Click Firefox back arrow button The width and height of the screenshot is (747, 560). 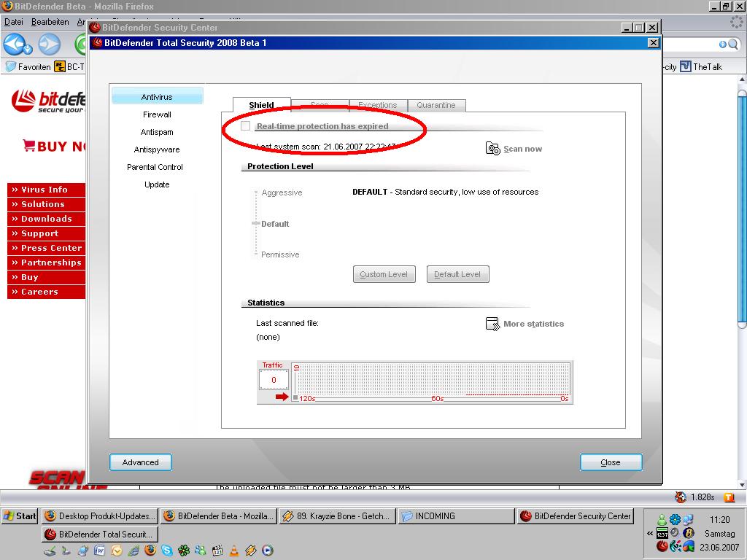pyautogui.click(x=13, y=44)
